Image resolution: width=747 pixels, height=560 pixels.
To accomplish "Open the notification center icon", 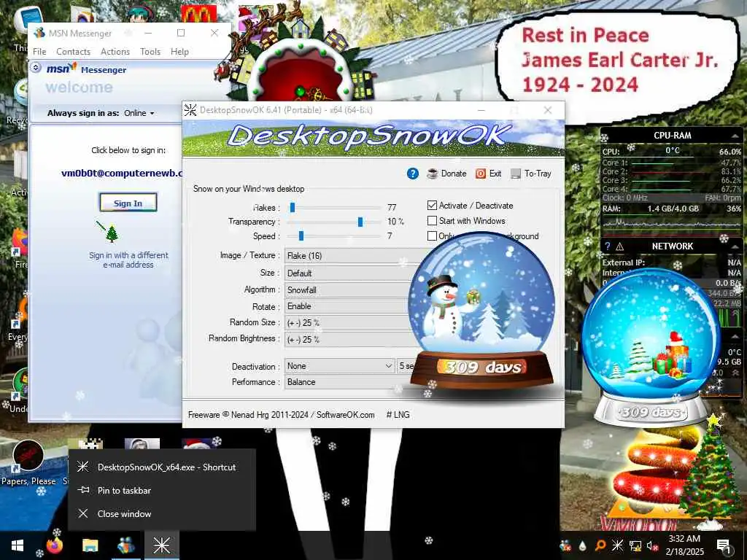I will (724, 547).
